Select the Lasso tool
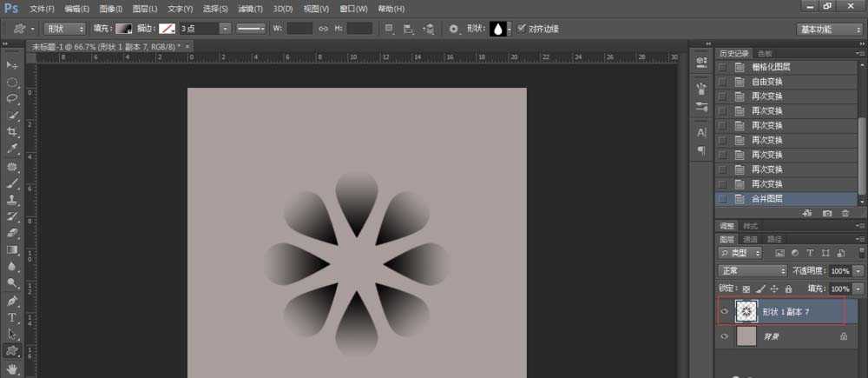 point(12,98)
